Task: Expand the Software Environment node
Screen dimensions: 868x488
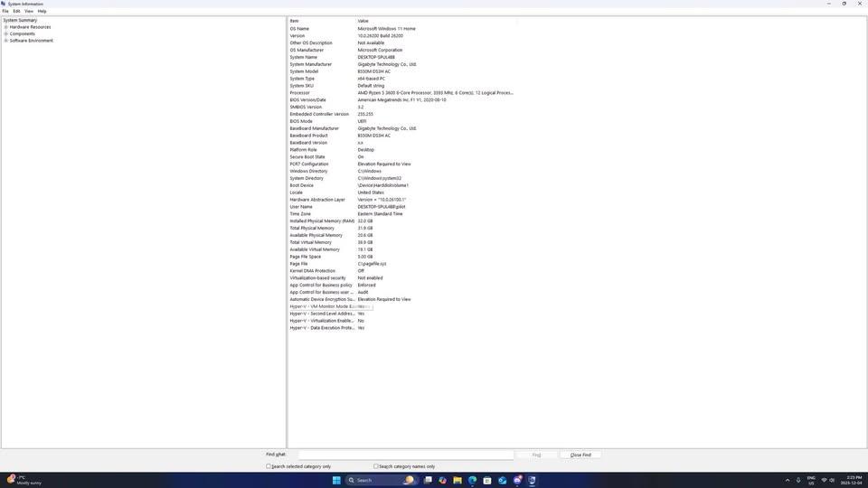Action: (6, 41)
